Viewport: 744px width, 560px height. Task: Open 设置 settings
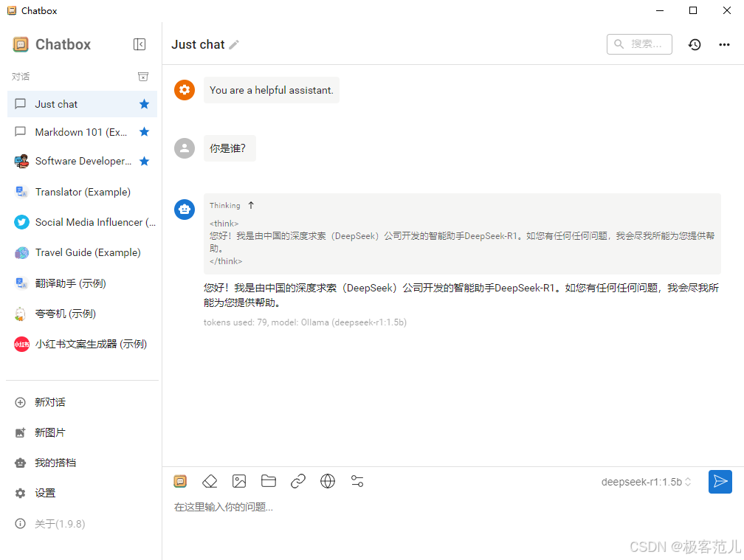[82, 493]
